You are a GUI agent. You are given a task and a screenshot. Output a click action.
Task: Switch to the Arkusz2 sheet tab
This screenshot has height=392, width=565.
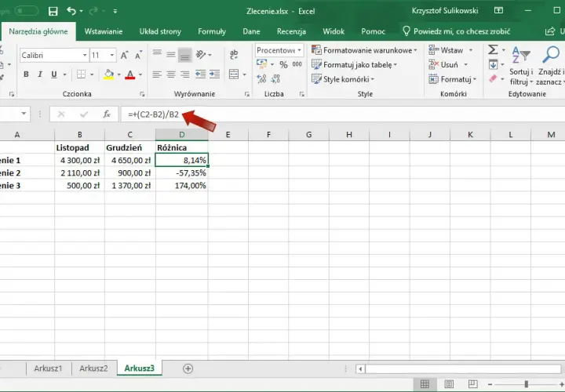[x=93, y=368]
